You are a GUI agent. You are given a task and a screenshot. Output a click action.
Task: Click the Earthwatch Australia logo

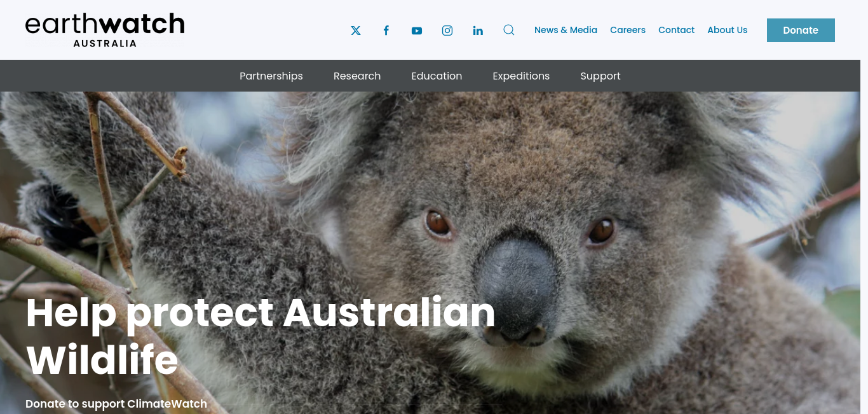[105, 30]
